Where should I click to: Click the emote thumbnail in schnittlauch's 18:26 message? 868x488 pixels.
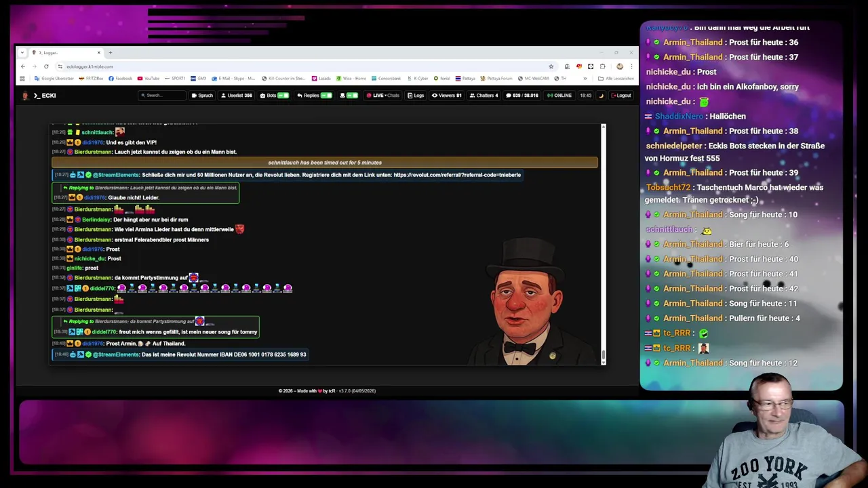click(x=120, y=132)
